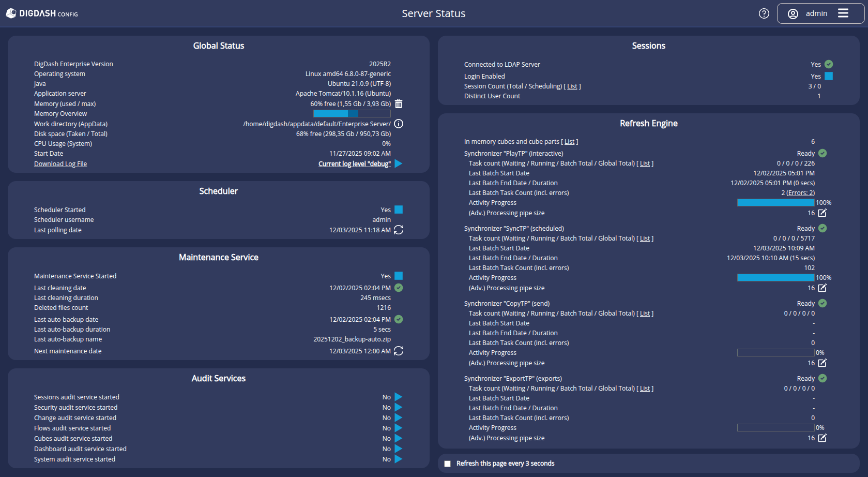The width and height of the screenshot is (868, 477).
Task: Open the Session Count List link
Action: [x=572, y=86]
